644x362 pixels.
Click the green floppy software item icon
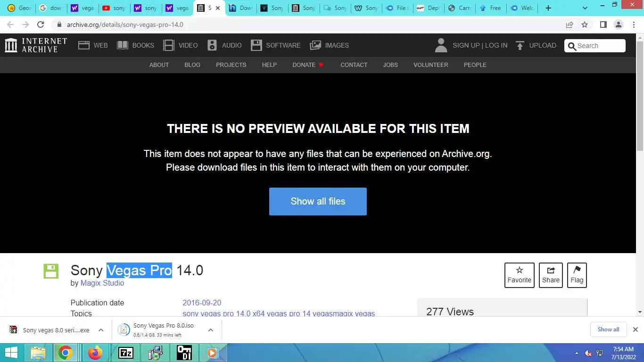click(51, 271)
